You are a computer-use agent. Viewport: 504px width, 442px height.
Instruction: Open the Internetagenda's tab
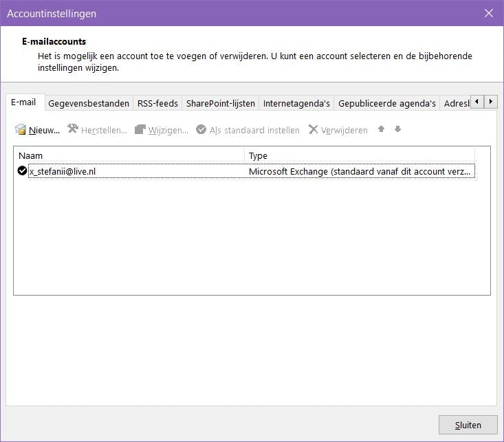pyautogui.click(x=296, y=104)
